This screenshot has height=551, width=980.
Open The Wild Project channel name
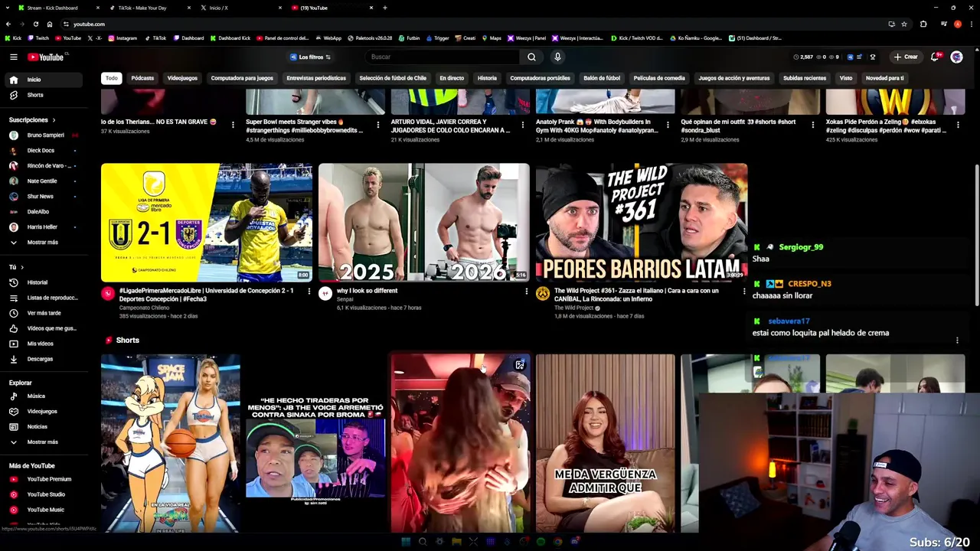tap(574, 308)
